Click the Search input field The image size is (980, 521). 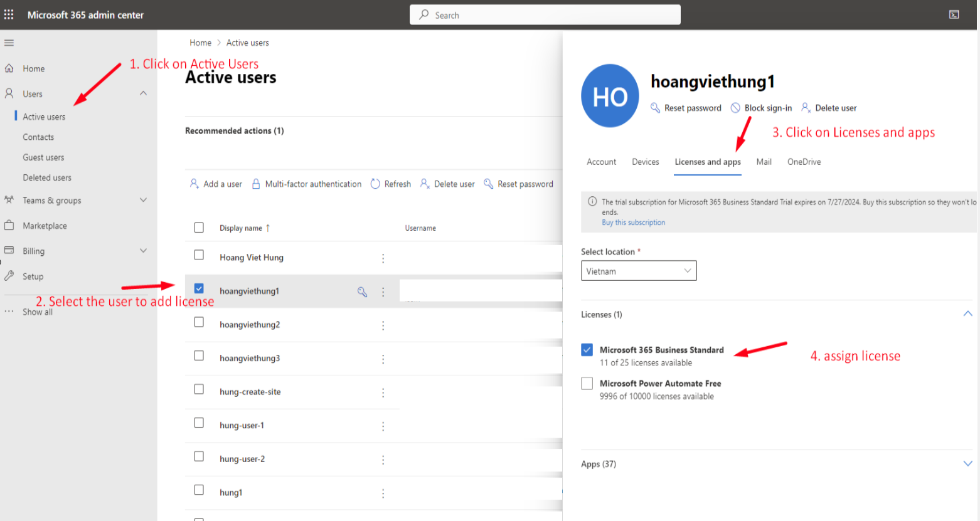[545, 14]
